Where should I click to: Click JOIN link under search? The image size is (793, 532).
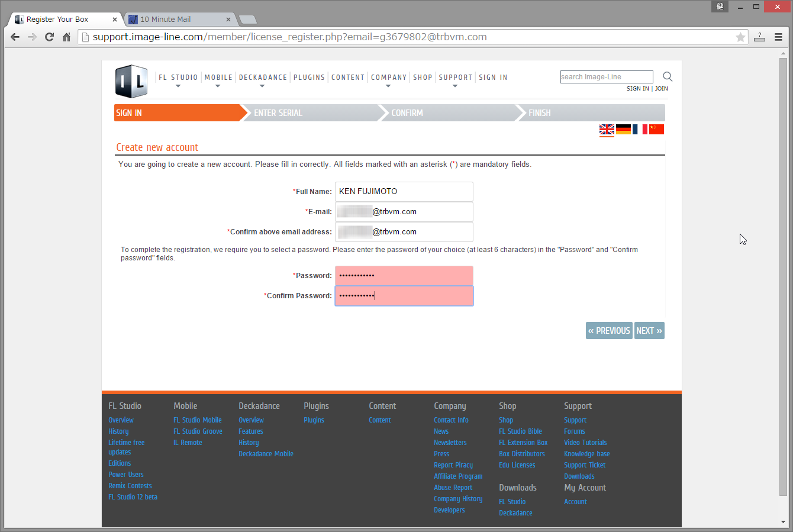pos(661,89)
